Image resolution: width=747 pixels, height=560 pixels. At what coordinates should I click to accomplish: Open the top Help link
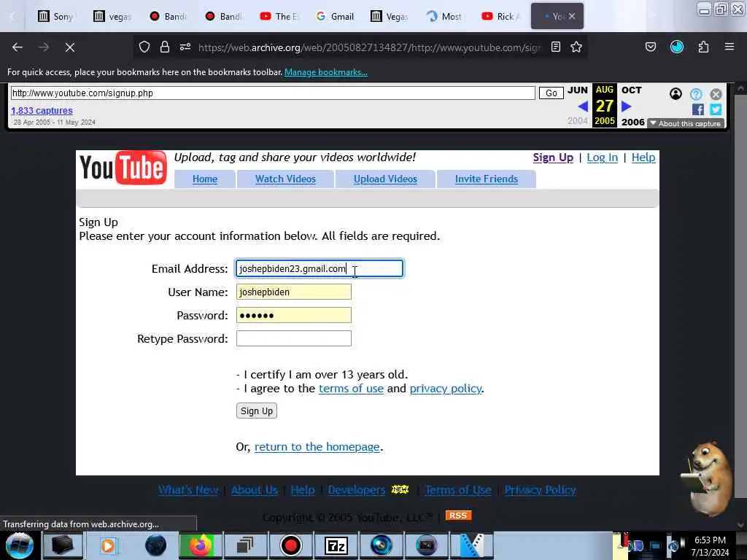[643, 157]
